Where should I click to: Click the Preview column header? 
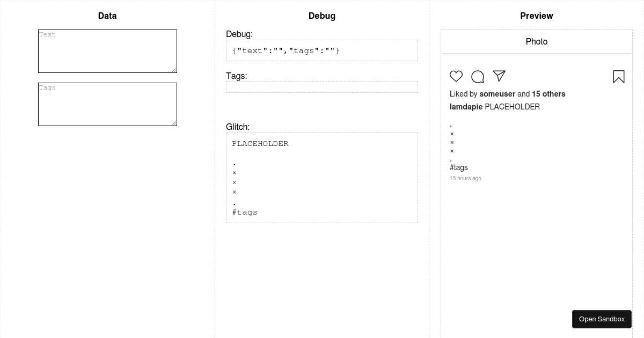click(x=537, y=16)
